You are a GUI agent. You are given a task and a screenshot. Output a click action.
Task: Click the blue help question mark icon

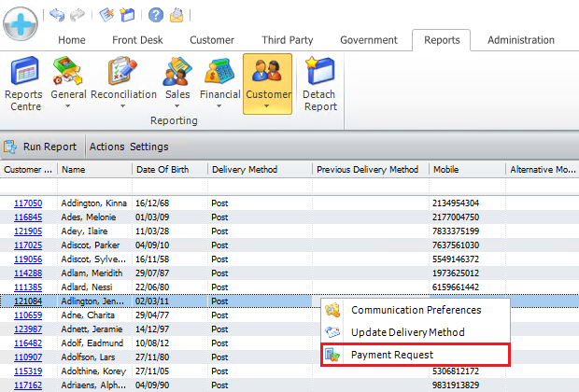tap(156, 15)
